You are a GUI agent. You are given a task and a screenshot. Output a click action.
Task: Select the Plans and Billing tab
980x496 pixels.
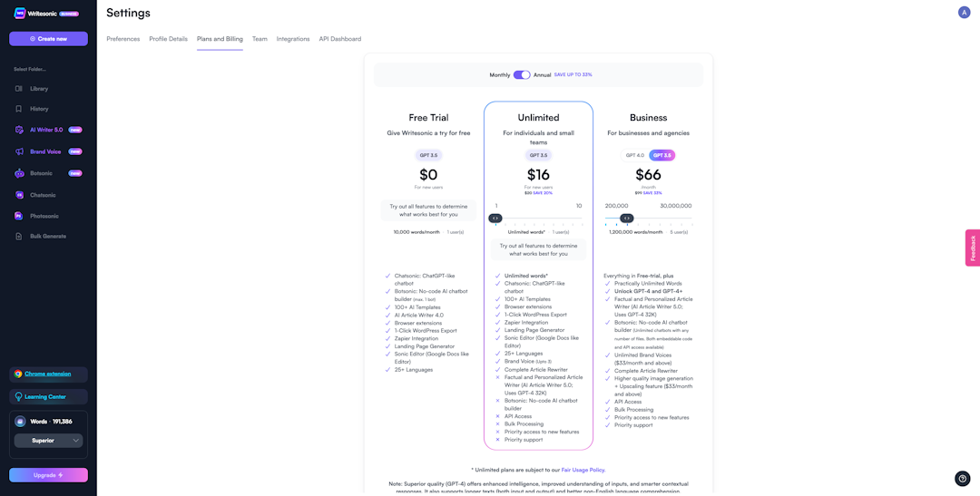click(x=220, y=39)
